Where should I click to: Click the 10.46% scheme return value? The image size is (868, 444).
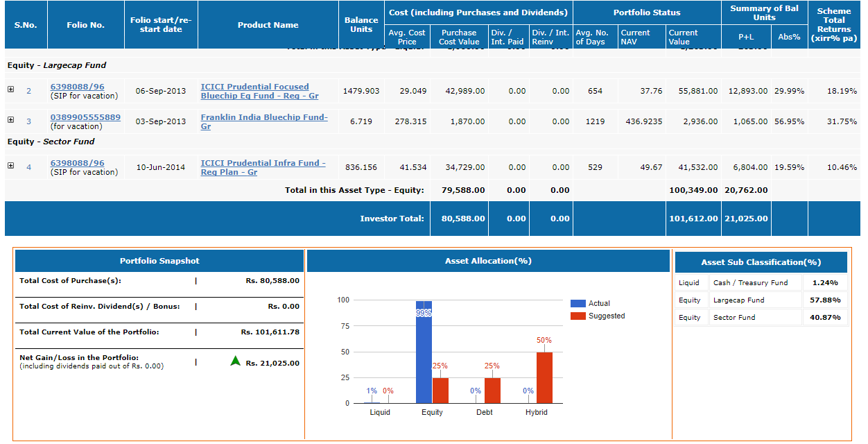[x=842, y=167]
